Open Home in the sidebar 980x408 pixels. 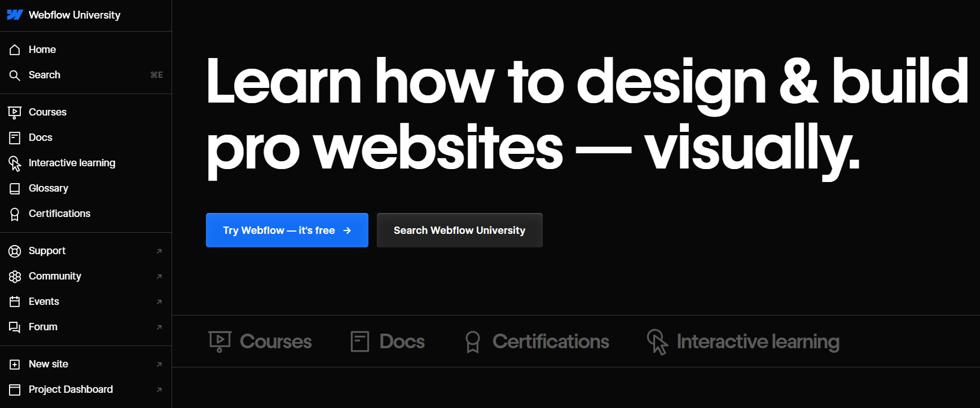tap(86, 50)
